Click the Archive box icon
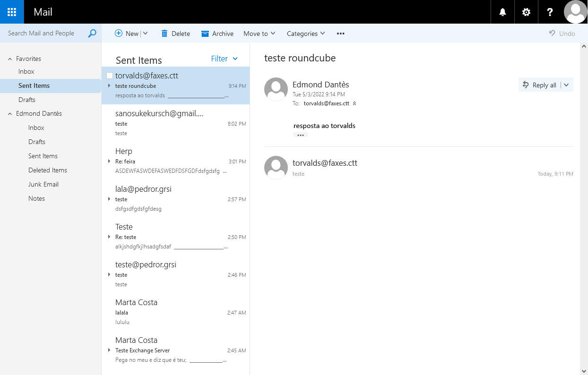The height and width of the screenshot is (375, 588). coord(205,34)
